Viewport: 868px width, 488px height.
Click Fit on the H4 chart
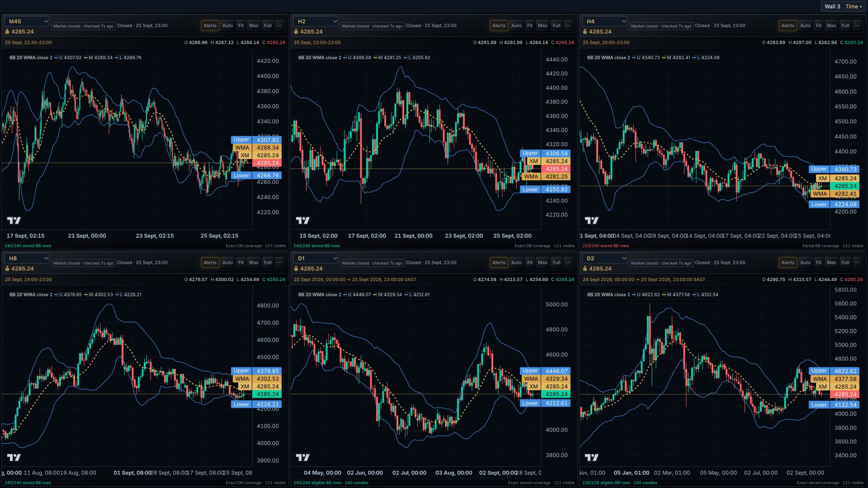[x=819, y=26]
